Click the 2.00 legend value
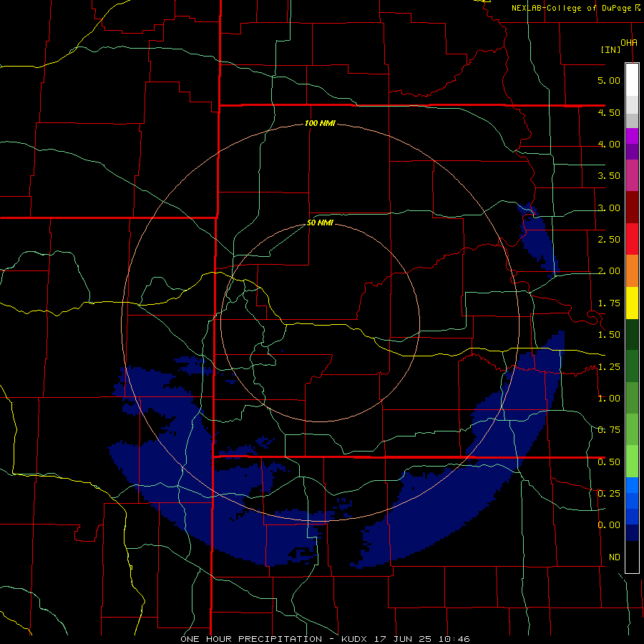 [x=609, y=271]
